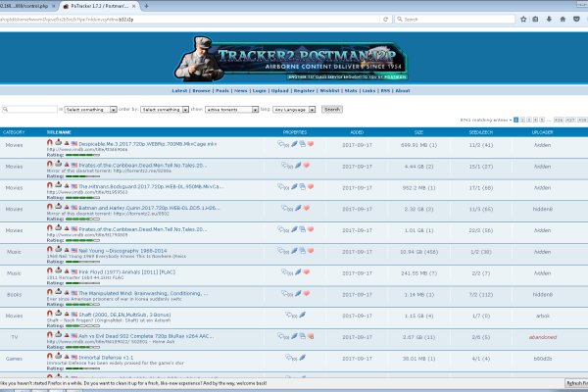Click the download torrent icon for Despicable.Me.3
Screen dimensions: 588x392
pos(58,142)
